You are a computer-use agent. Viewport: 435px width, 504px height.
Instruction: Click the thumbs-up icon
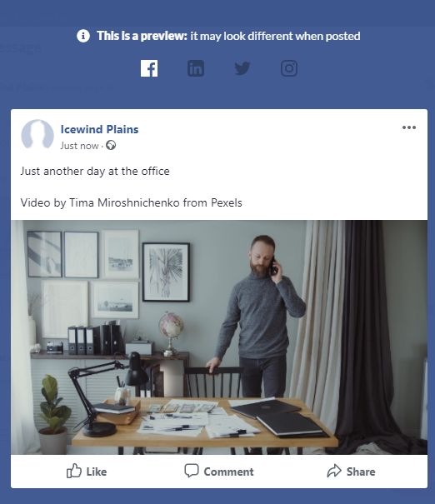tap(74, 471)
